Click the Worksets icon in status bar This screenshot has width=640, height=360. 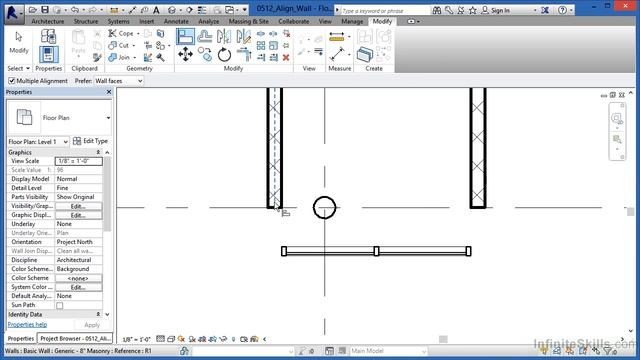click(184, 351)
